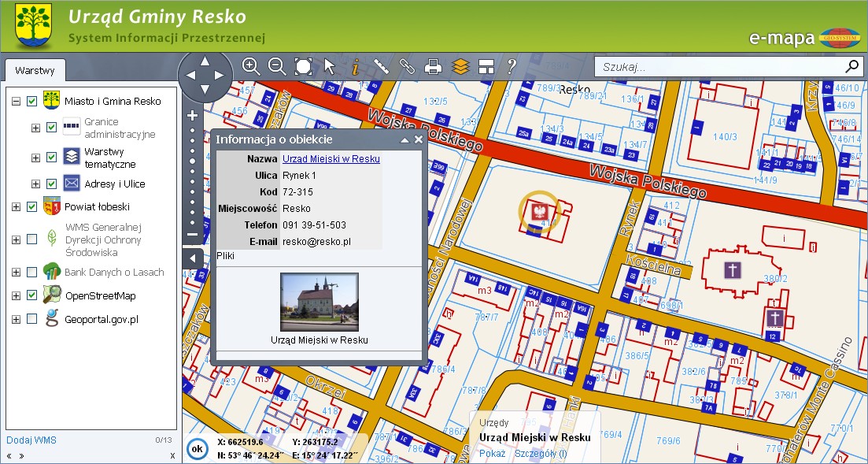Expand the Adresy i Ulice node

35,184
